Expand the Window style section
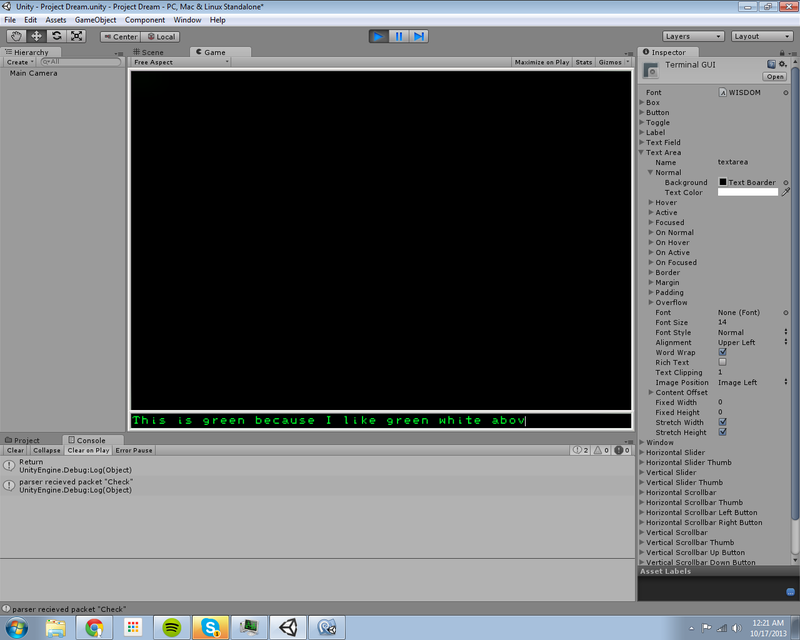 [642, 442]
